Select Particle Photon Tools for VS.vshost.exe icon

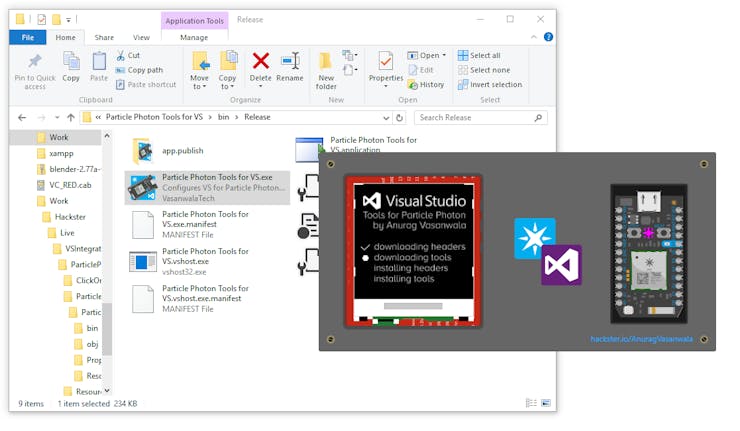(143, 262)
